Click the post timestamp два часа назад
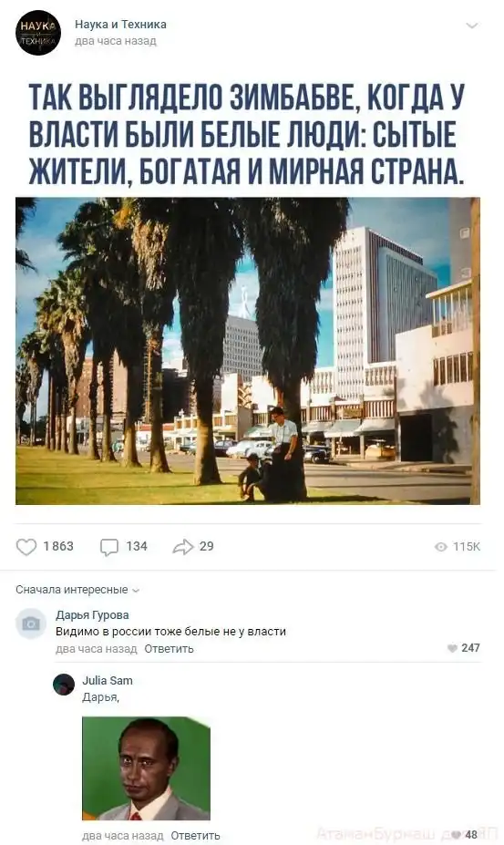Viewport: 504px width, 845px height. [x=116, y=41]
